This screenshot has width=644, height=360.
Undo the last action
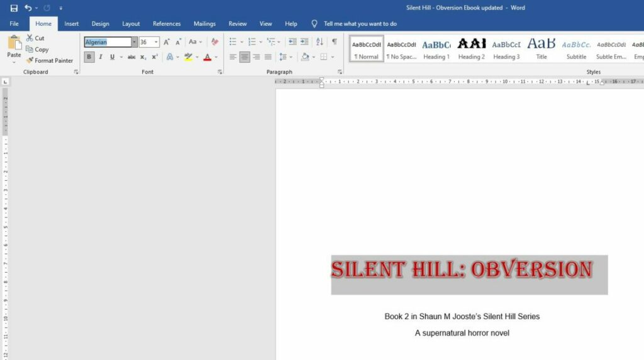[x=28, y=8]
